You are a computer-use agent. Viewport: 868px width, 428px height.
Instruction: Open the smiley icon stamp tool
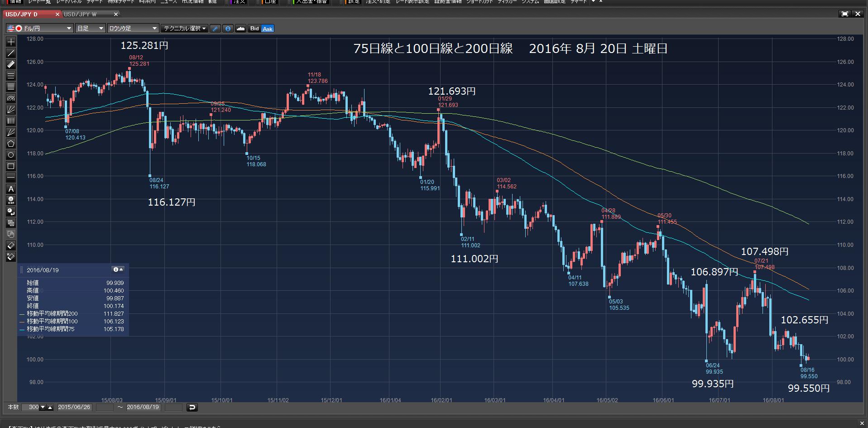11,200
